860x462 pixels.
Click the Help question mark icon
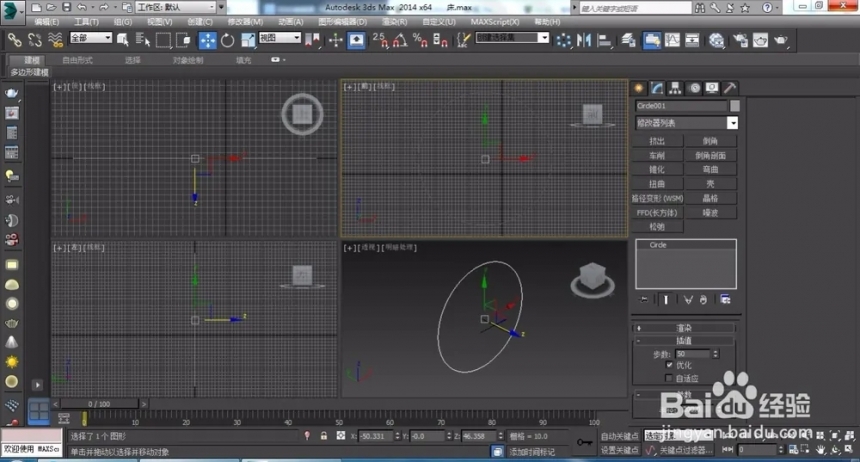pos(767,7)
